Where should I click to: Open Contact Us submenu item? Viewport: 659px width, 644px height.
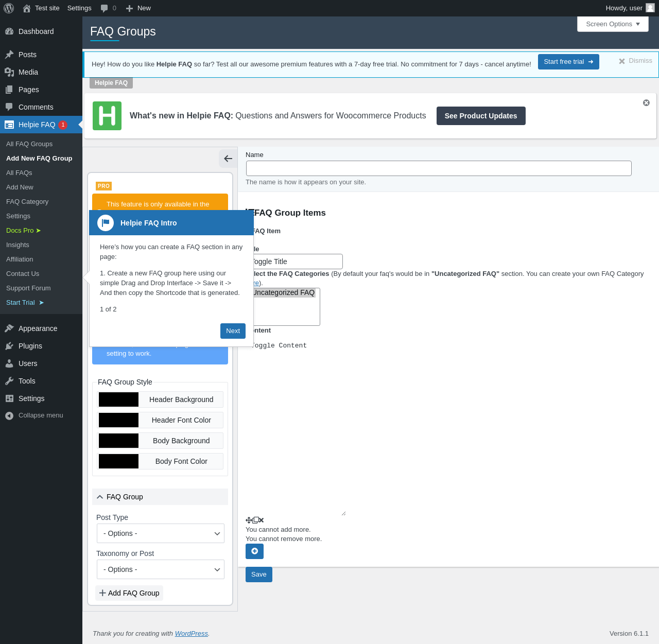coord(23,274)
